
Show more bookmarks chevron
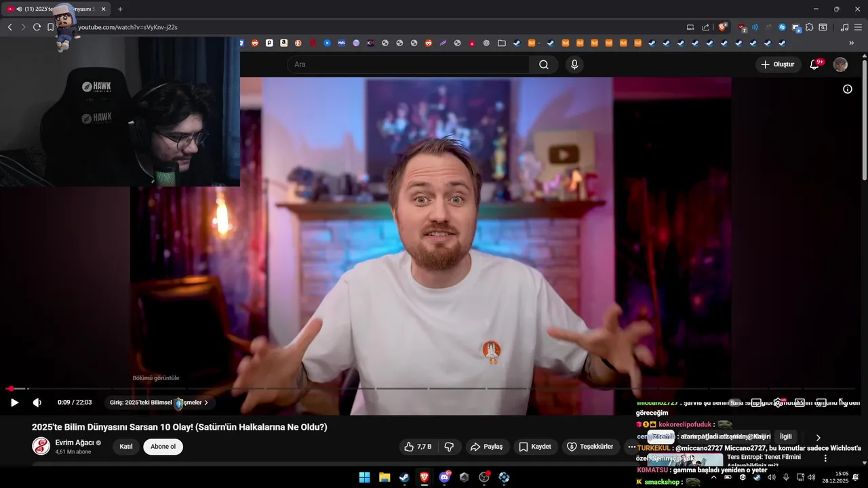pos(852,43)
